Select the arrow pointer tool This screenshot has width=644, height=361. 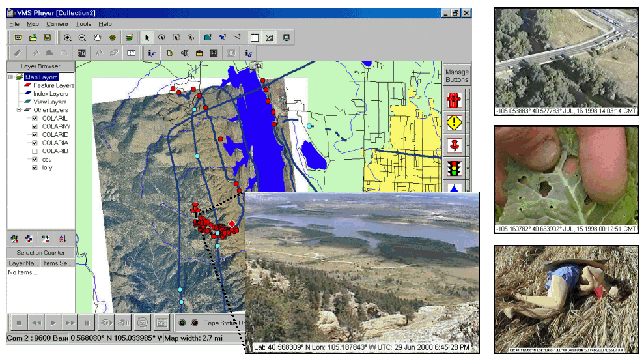pyautogui.click(x=148, y=38)
